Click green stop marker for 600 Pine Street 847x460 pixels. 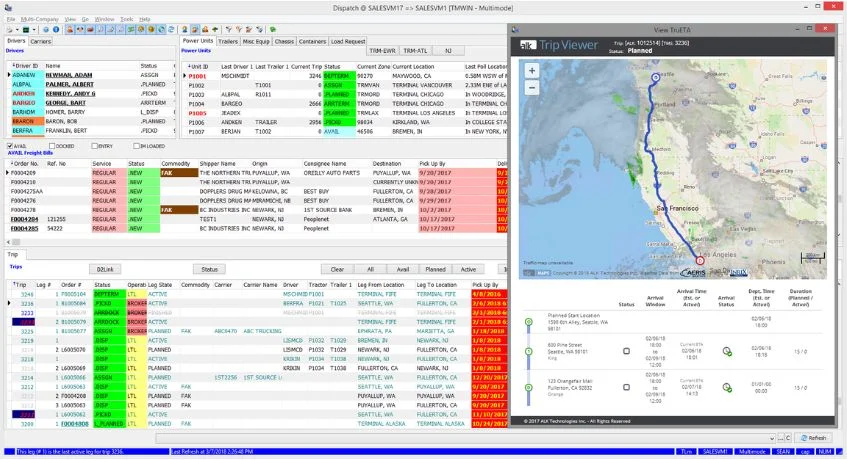[x=529, y=351]
